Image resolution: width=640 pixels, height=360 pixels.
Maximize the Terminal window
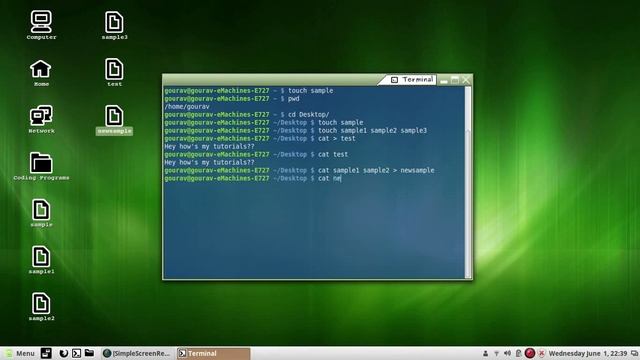tap(455, 80)
